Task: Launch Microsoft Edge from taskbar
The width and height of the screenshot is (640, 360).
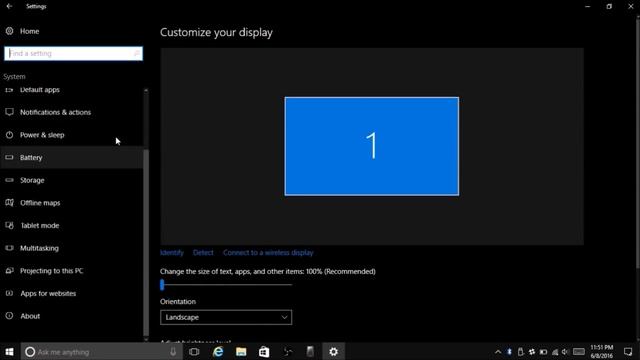Action: tap(218, 351)
